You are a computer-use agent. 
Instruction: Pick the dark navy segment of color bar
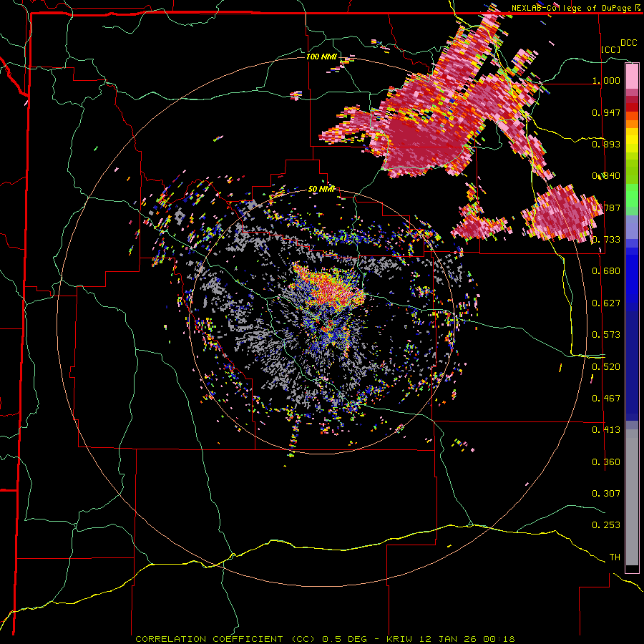pyautogui.click(x=632, y=366)
